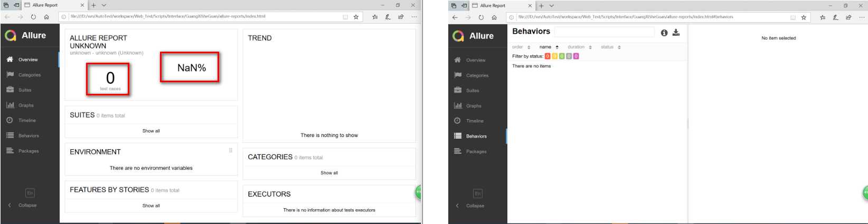868x224 pixels.
Task: Toggle the yellow broken status filter
Action: (x=554, y=56)
